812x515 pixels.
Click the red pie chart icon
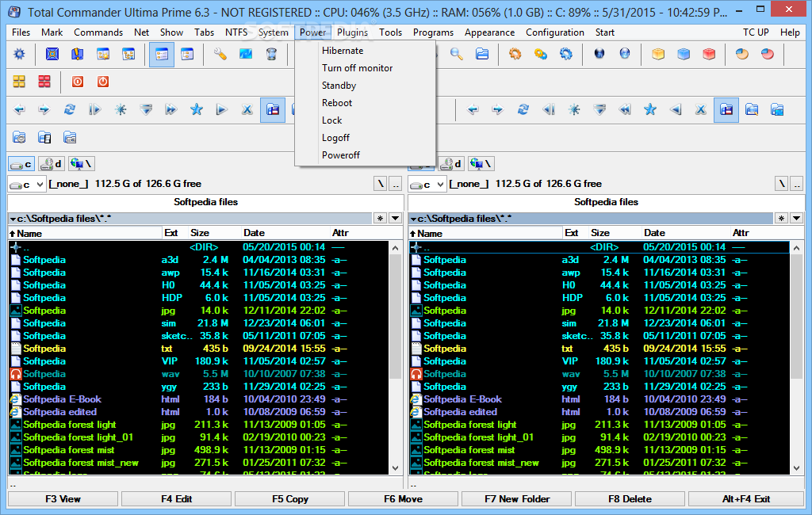pos(768,54)
